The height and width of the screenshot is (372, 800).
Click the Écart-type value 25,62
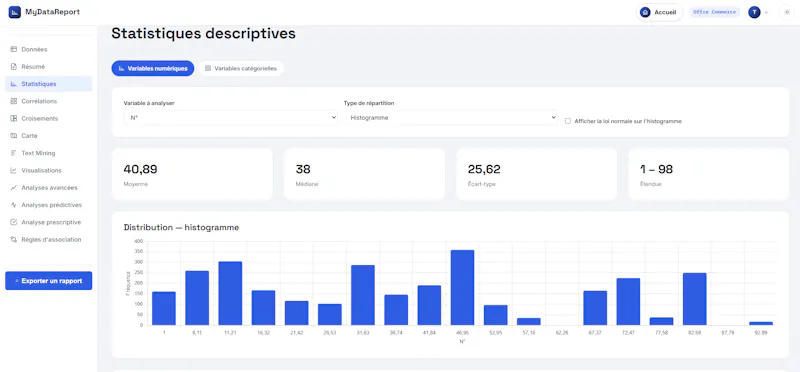pyautogui.click(x=484, y=169)
